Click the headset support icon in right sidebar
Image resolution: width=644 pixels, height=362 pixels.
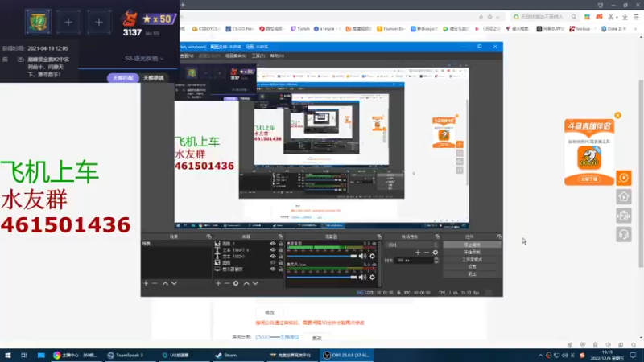623,234
